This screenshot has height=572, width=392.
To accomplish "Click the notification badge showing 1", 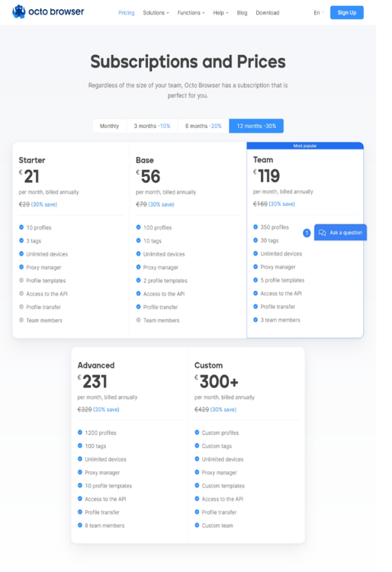I will pos(307,233).
